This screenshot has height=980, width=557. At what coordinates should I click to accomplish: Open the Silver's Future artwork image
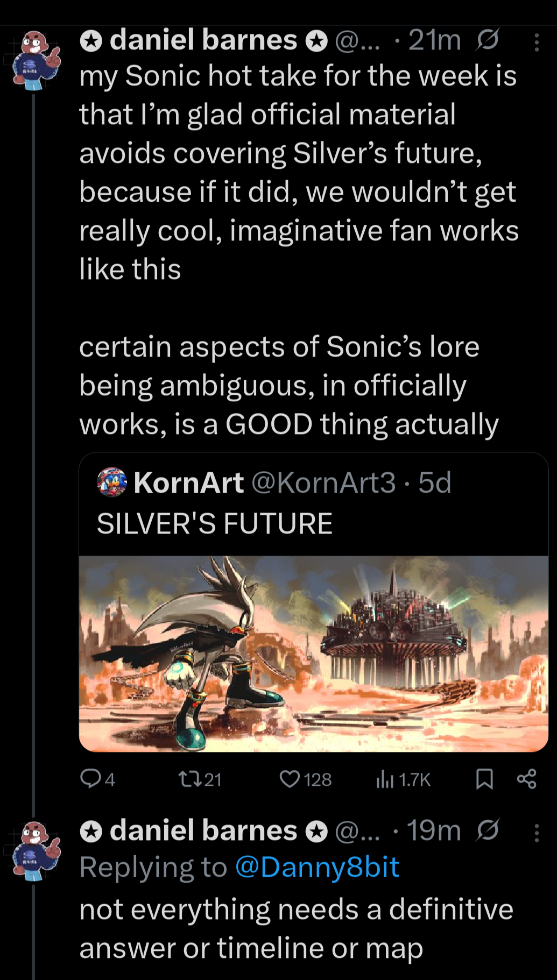click(x=313, y=654)
